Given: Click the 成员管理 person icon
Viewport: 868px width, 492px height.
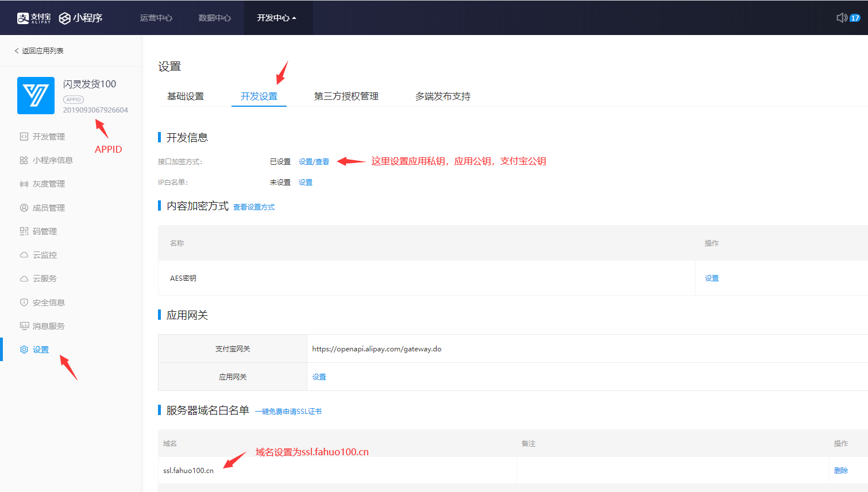Looking at the screenshot, I should coord(24,208).
